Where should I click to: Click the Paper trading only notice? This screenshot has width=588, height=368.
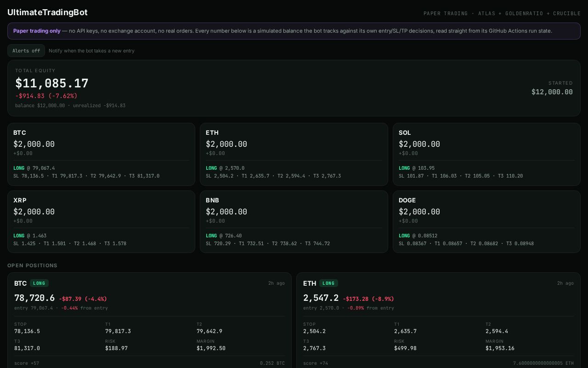click(x=294, y=31)
